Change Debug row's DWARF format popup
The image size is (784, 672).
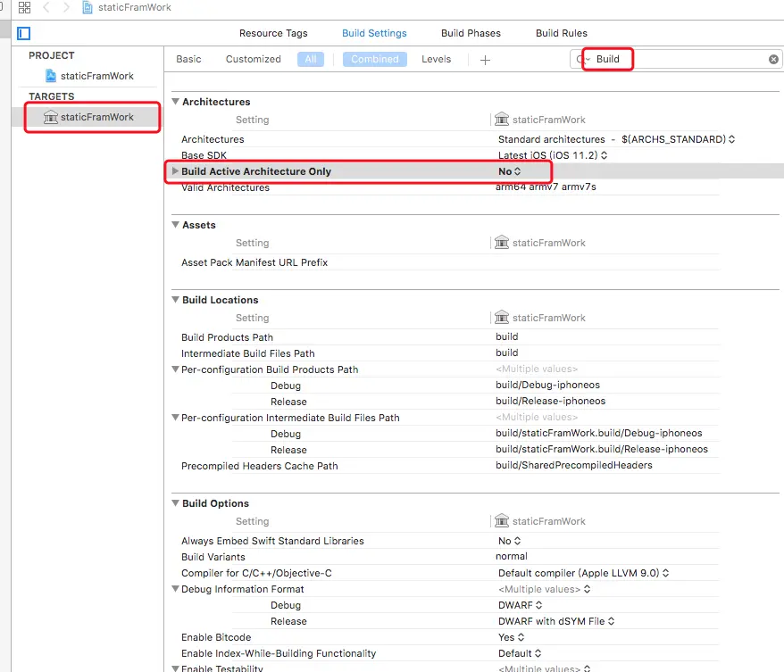(520, 605)
